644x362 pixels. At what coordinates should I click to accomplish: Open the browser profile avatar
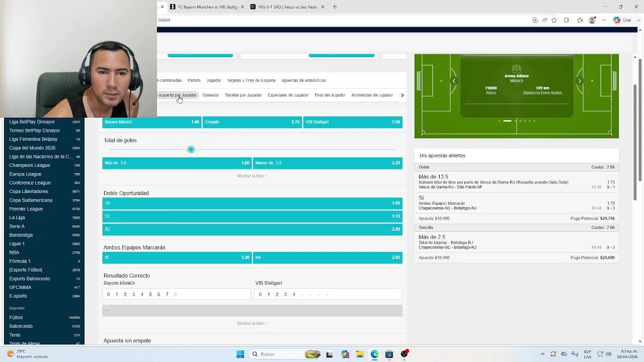pyautogui.click(x=592, y=20)
